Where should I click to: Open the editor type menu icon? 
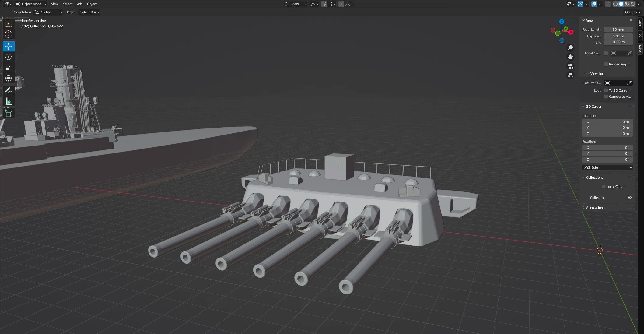pos(8,4)
